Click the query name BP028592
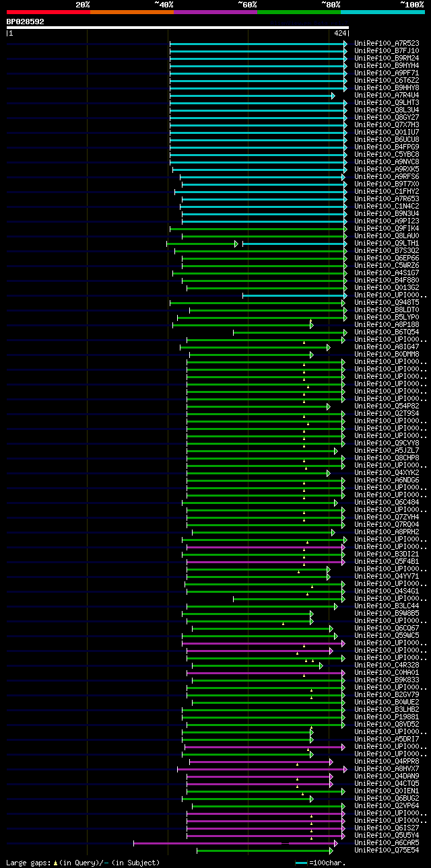Viewport: 431px width, 868px height. tap(26, 22)
